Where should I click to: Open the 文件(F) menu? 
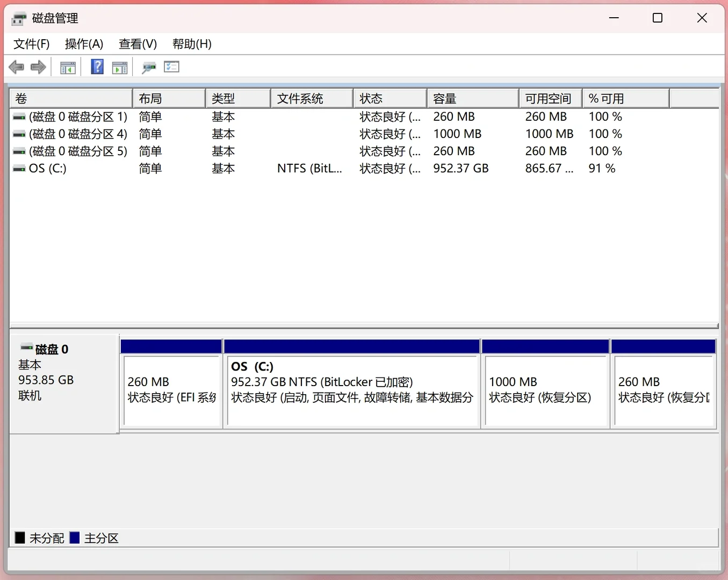point(32,44)
